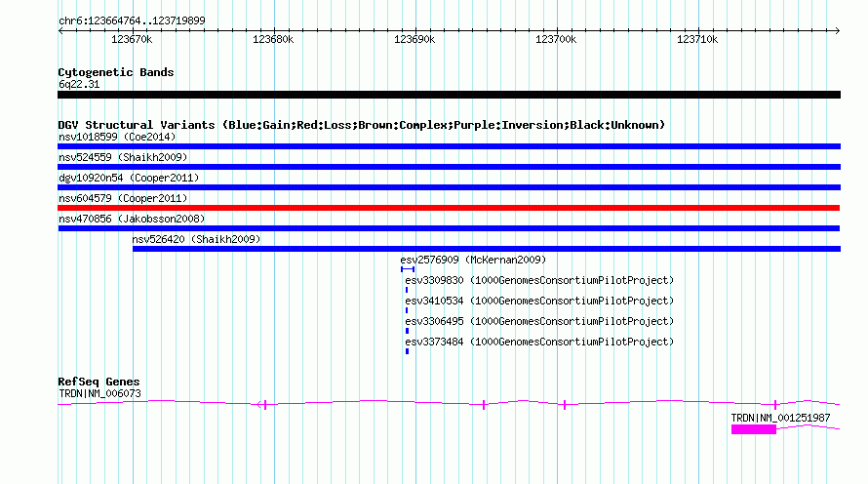The width and height of the screenshot is (868, 484).
Task: Open the RefSeq Genes track title
Action: point(99,382)
